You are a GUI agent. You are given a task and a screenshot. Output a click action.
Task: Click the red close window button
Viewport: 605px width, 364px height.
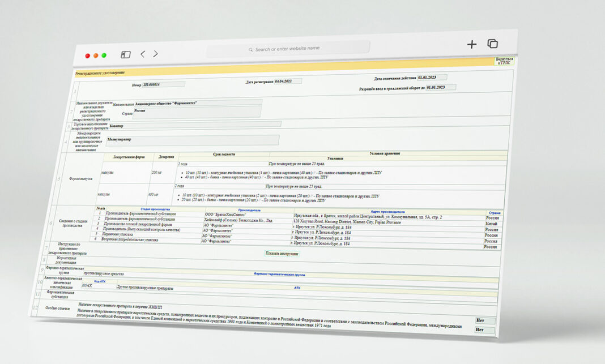[x=88, y=55]
